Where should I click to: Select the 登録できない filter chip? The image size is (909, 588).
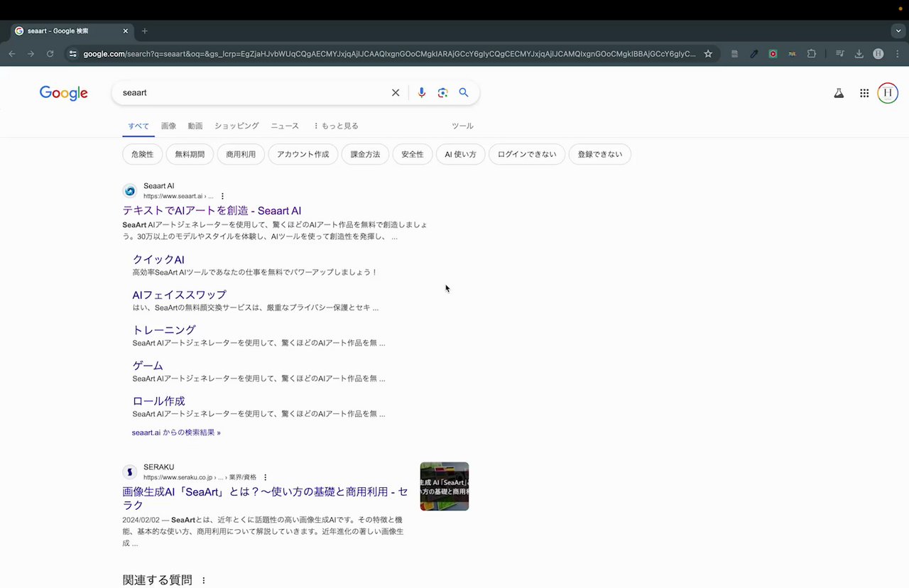600,154
